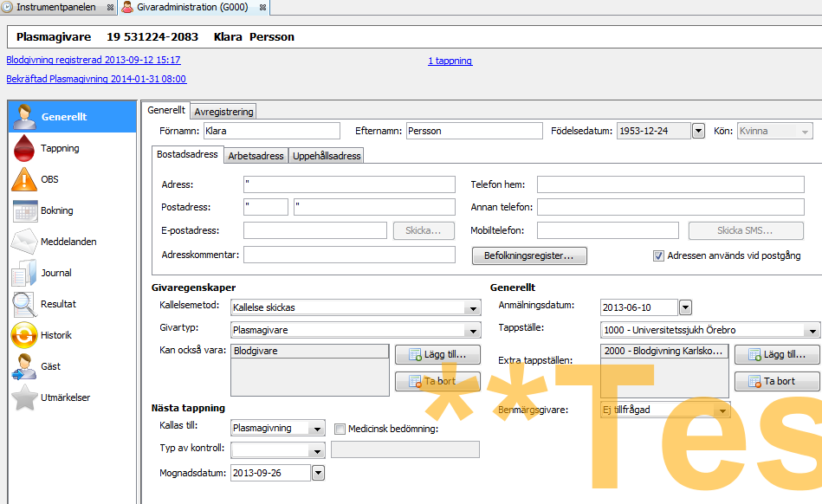Click the '1 tappning' link
Image resolution: width=822 pixels, height=504 pixels.
450,61
